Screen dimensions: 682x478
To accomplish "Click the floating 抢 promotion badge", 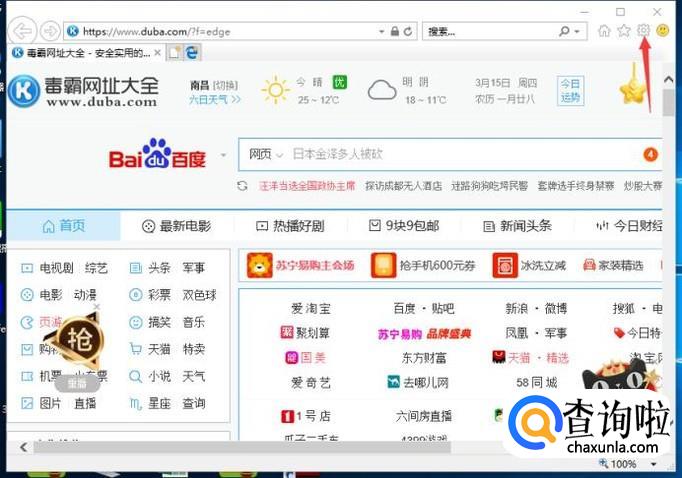I will tap(77, 339).
